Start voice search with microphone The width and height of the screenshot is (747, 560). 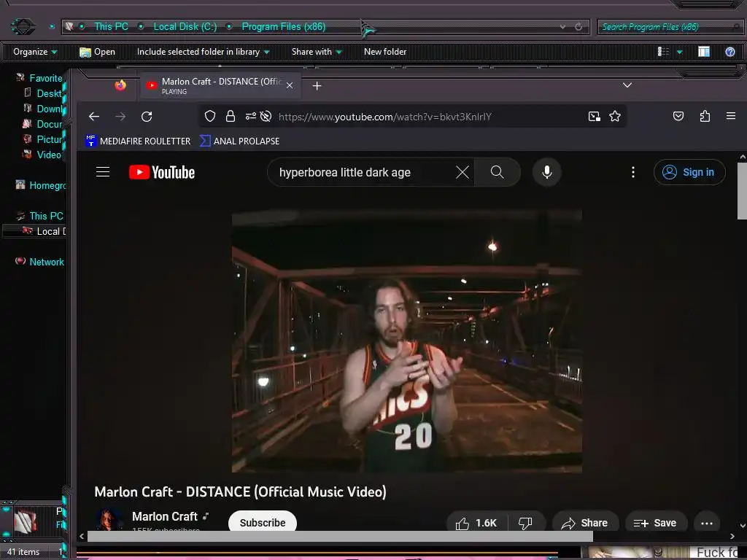pyautogui.click(x=547, y=172)
